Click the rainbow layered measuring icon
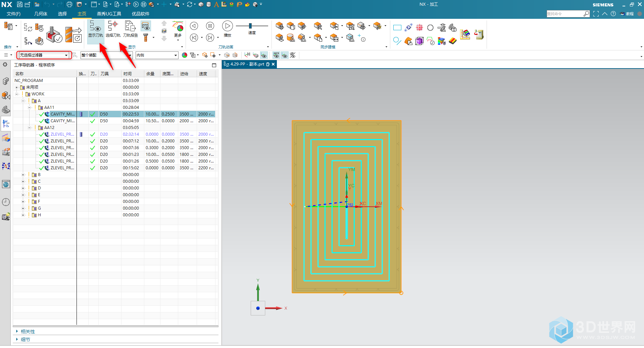Viewport: 644px width, 348px height. pyautogui.click(x=465, y=34)
